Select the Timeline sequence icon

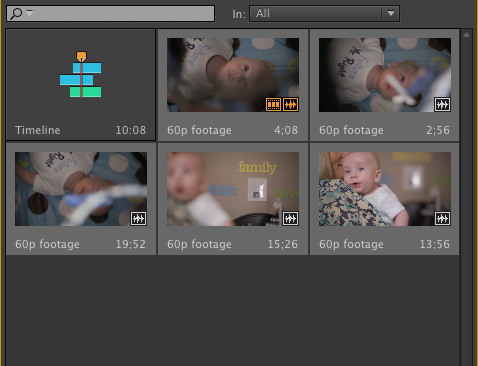81,75
